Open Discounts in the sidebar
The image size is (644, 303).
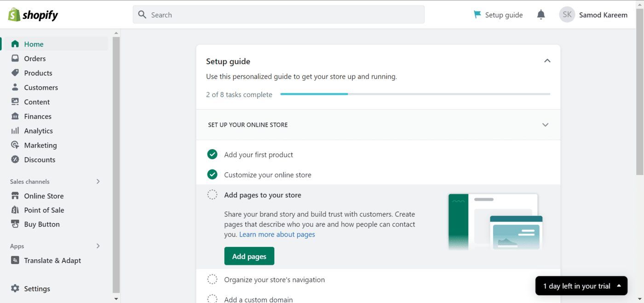(40, 159)
